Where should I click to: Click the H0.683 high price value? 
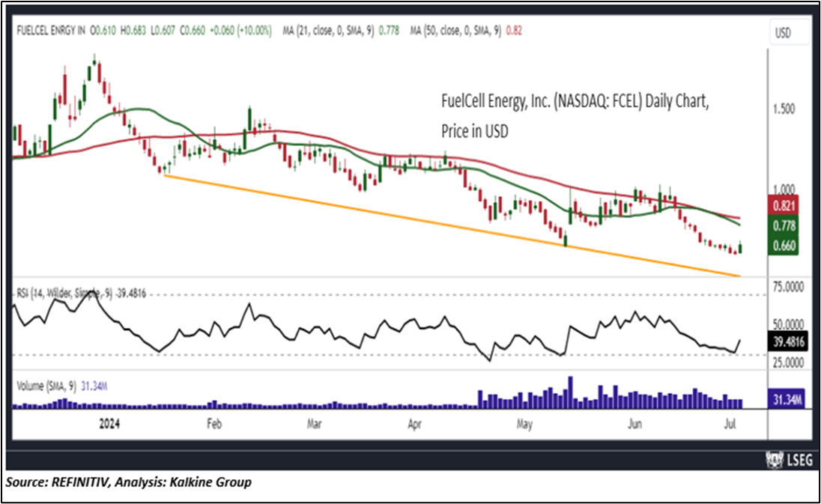[x=133, y=31]
